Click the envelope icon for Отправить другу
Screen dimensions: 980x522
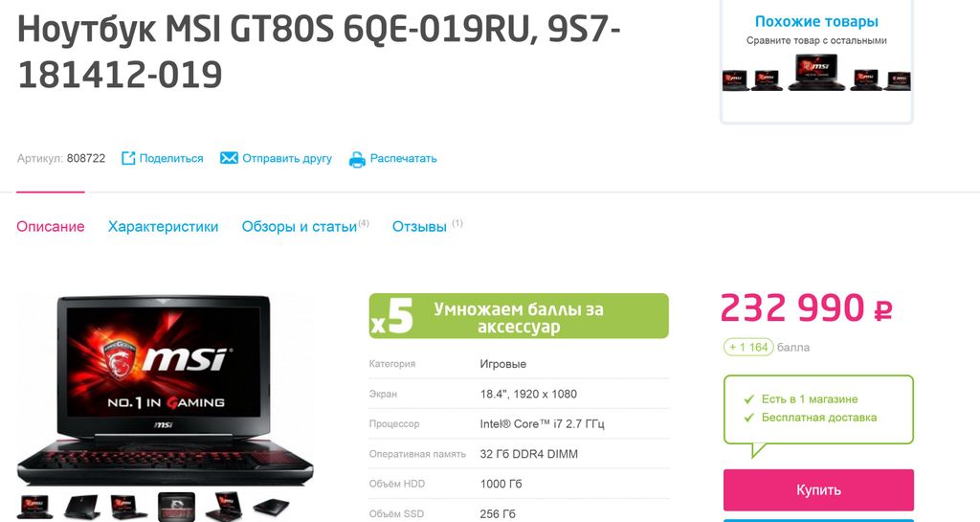229,158
